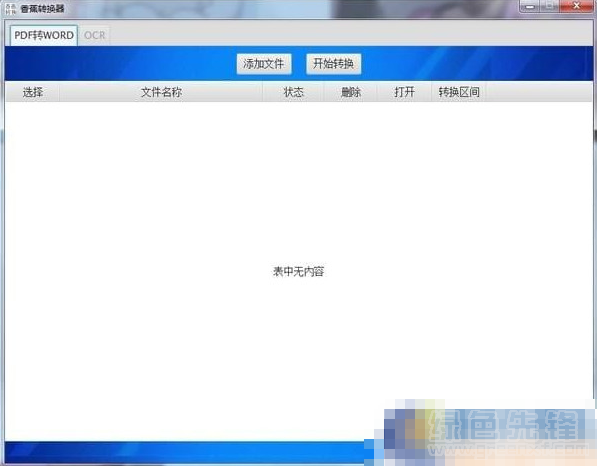Open the OCR tab
This screenshot has width=597, height=466.
coord(94,35)
